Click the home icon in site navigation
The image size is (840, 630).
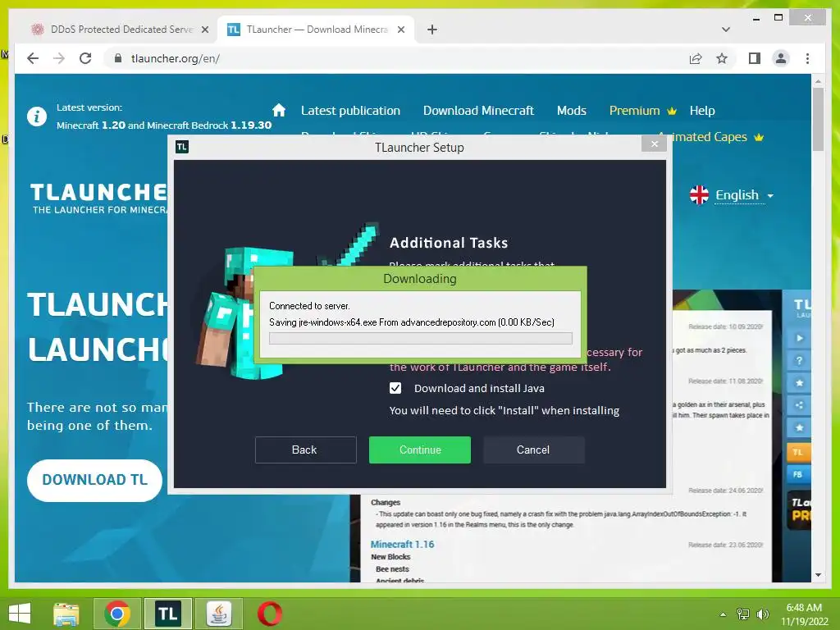pyautogui.click(x=279, y=110)
